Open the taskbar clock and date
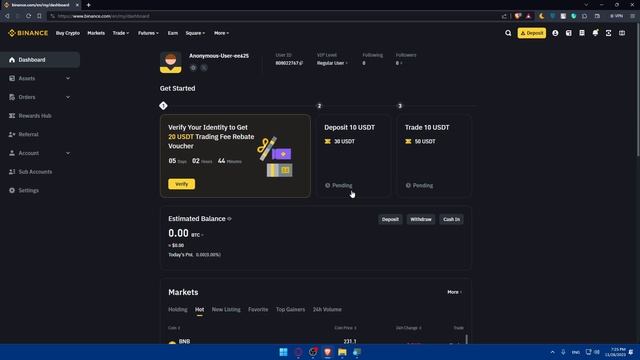 click(x=615, y=352)
